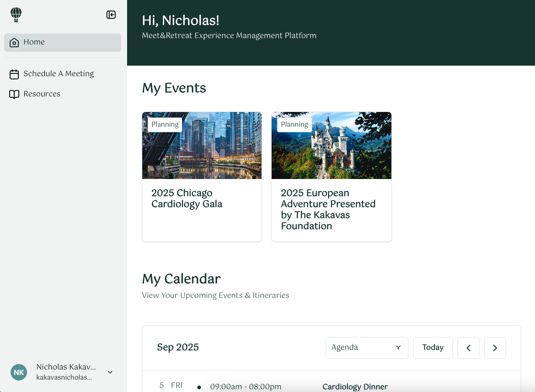Click the calendar icon beside Schedule A Meeting
535x392 pixels.
point(14,74)
